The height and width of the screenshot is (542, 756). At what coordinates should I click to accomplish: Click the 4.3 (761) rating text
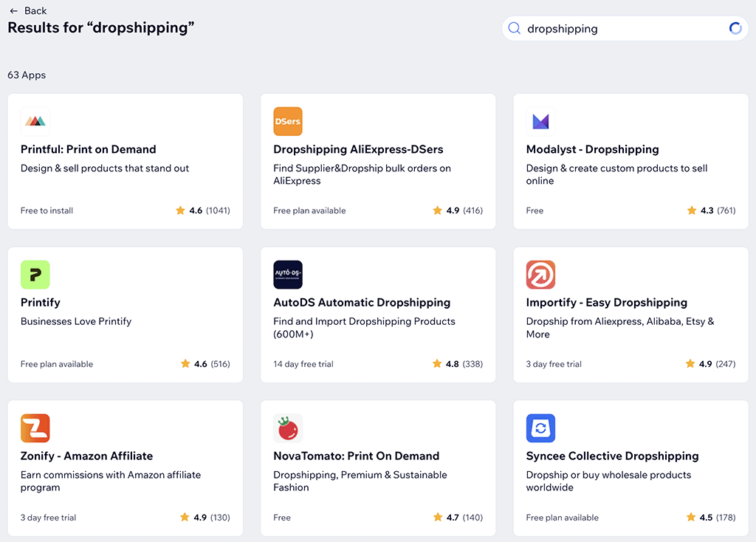[x=718, y=210]
